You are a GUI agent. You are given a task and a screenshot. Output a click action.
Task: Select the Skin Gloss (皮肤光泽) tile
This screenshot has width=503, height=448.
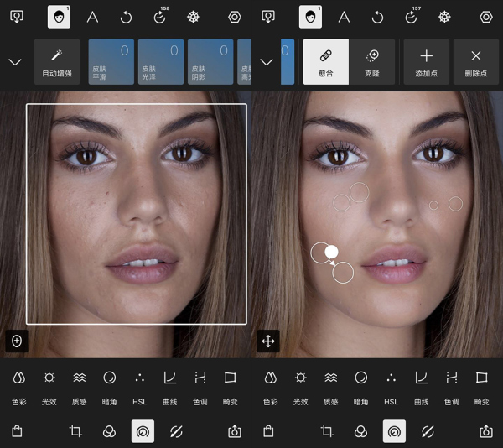pos(160,61)
